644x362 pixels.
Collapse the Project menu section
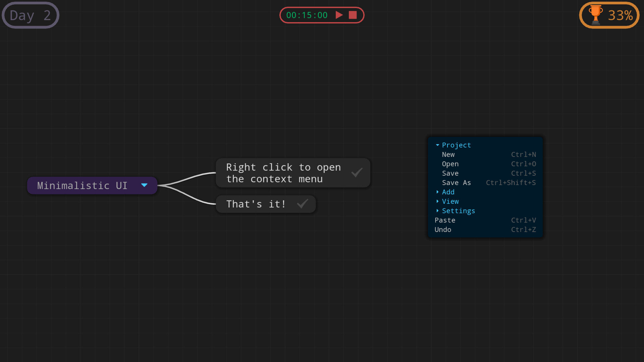coord(437,145)
